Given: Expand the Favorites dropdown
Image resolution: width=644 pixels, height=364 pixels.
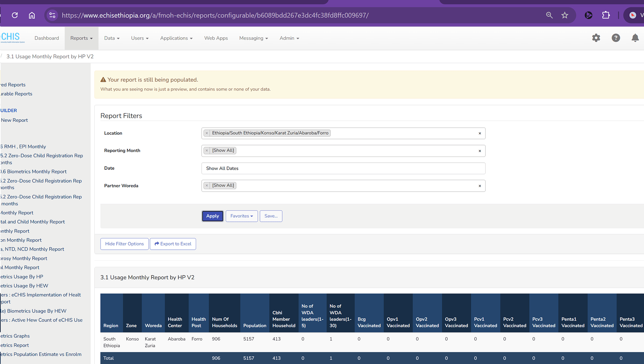Looking at the screenshot, I should tap(241, 216).
